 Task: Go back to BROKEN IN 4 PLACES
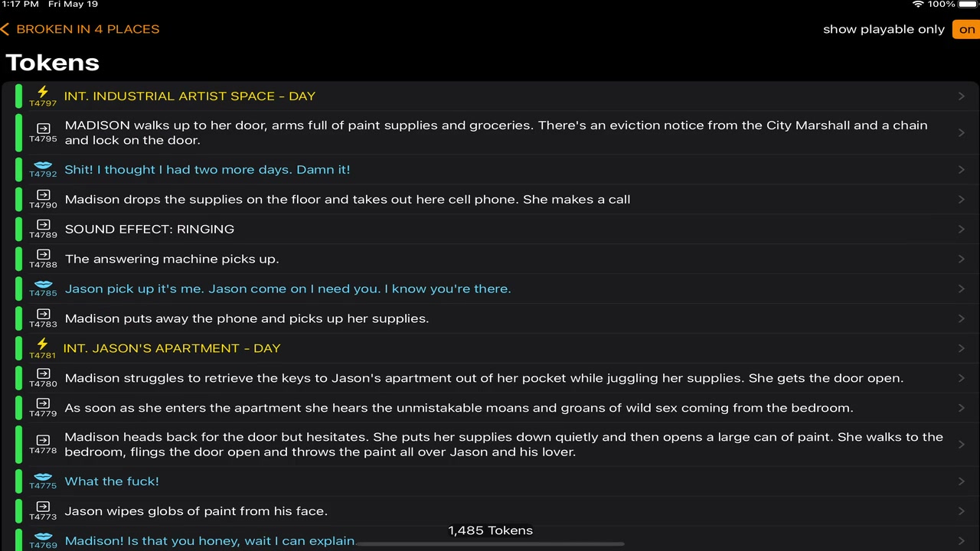pyautogui.click(x=80, y=29)
